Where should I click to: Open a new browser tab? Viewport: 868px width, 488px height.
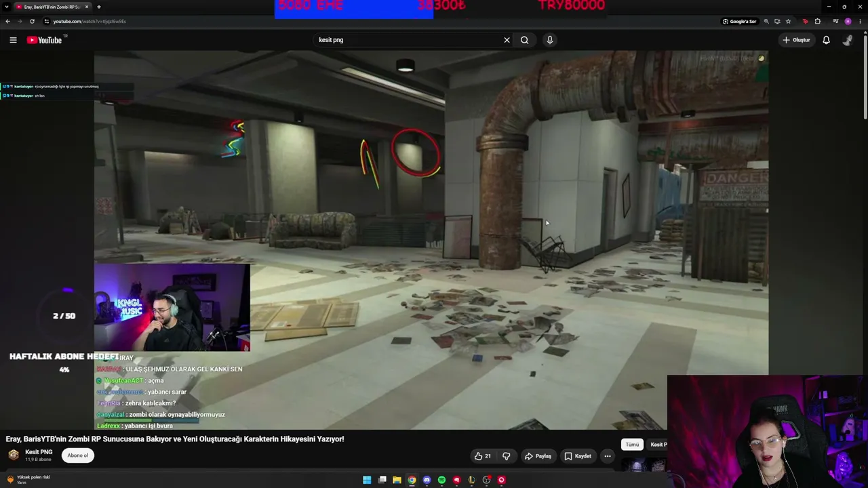(99, 7)
